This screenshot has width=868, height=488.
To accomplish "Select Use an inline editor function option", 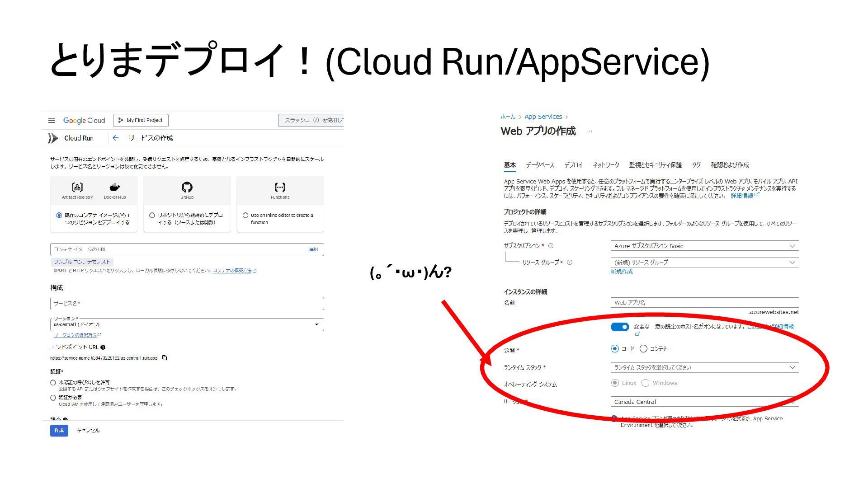I will (245, 216).
